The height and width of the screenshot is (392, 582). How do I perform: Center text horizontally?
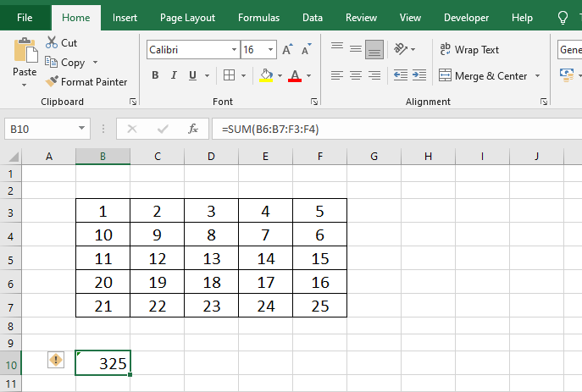tap(356, 75)
